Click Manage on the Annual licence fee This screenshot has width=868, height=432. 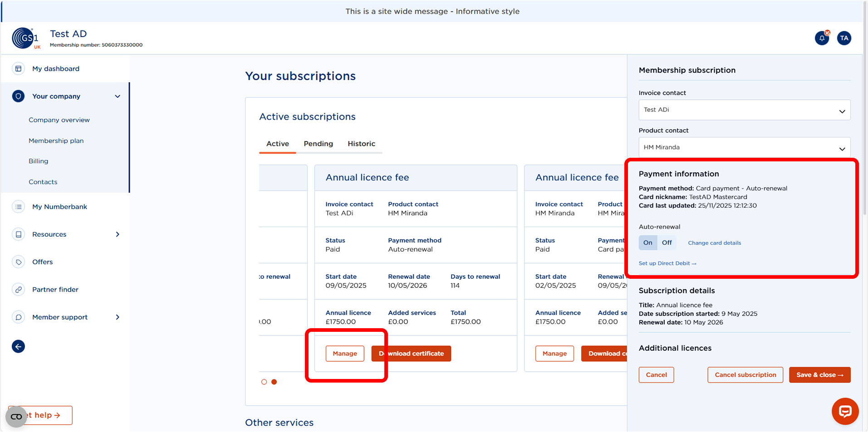344,354
